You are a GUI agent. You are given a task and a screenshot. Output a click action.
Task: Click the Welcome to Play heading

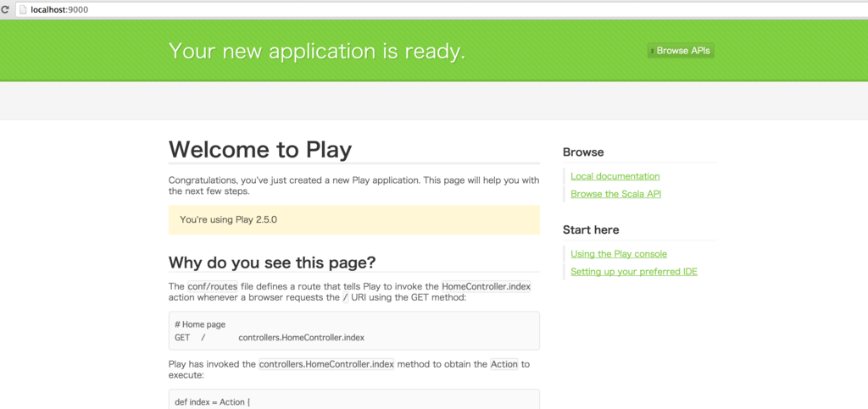[259, 150]
